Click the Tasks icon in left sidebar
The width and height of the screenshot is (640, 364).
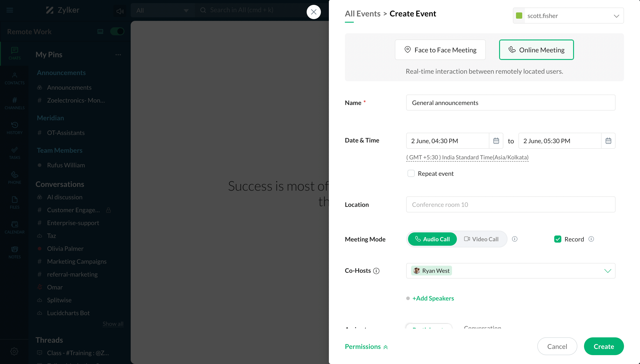[14, 152]
